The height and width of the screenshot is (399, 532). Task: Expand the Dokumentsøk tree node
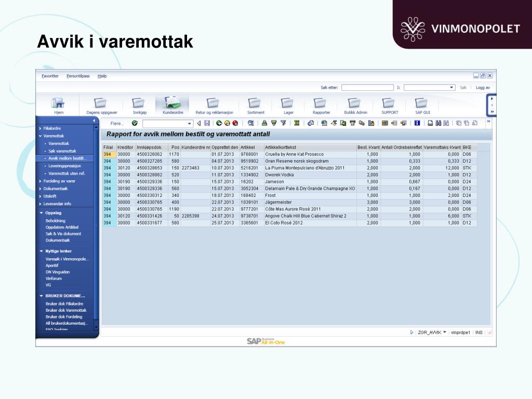coord(40,189)
